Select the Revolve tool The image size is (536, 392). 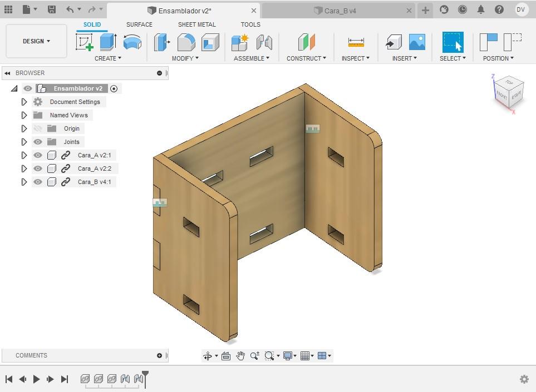pyautogui.click(x=132, y=42)
